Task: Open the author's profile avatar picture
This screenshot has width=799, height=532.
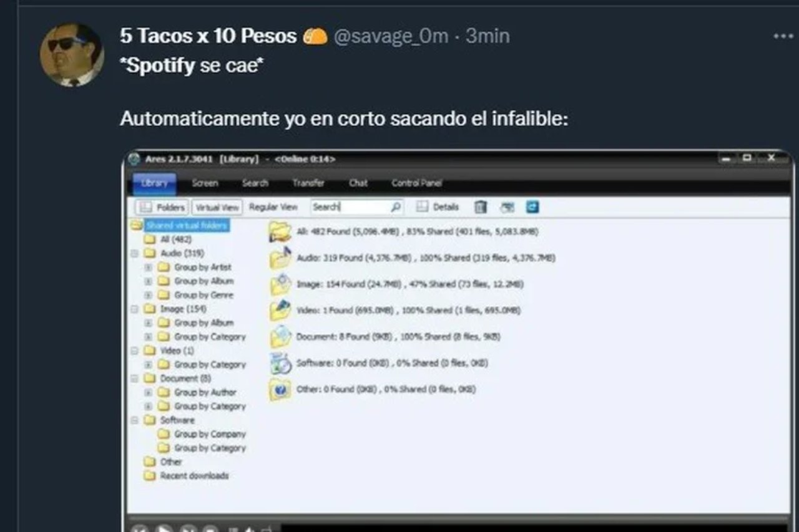Action: 72,55
